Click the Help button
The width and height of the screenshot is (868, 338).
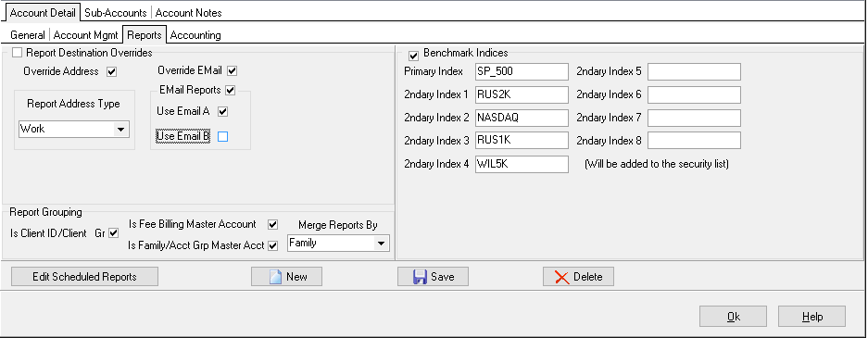click(812, 317)
